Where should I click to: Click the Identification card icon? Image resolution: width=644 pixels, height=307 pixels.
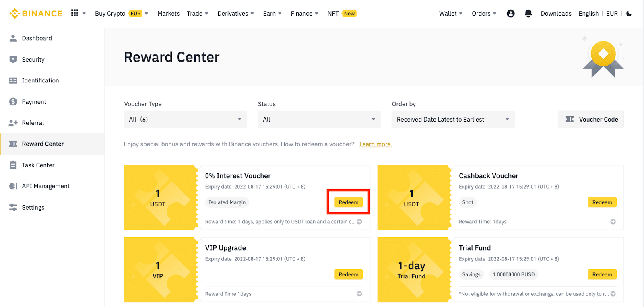pos(13,80)
